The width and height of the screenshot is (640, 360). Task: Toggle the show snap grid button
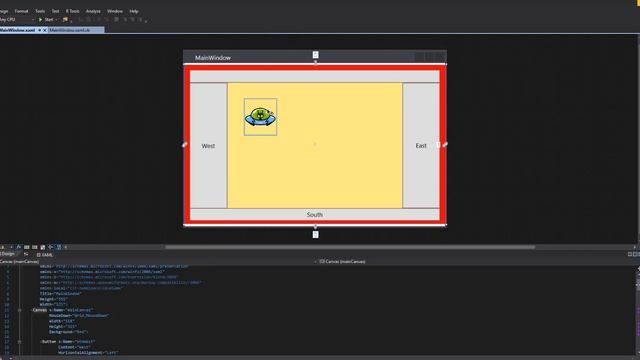27,247
